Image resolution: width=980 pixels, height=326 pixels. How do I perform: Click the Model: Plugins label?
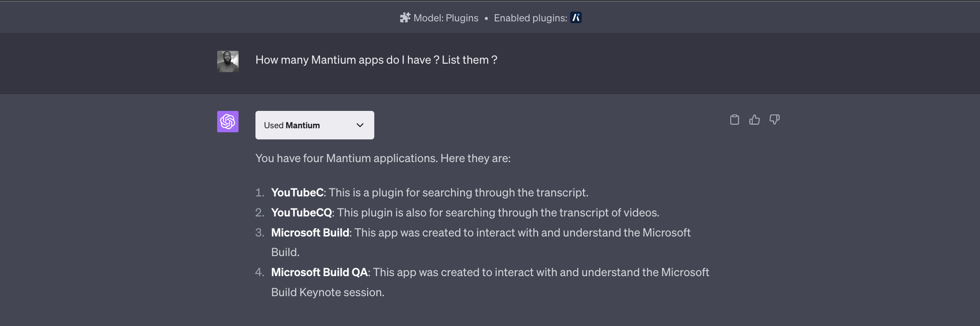coord(446,18)
